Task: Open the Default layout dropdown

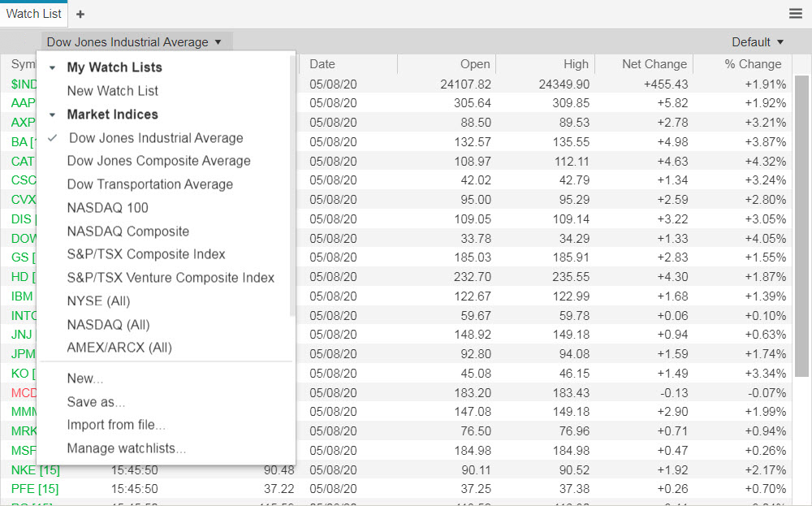Action: [x=757, y=41]
